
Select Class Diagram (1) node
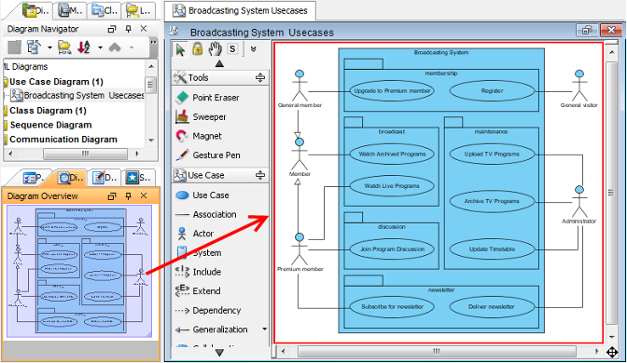pyautogui.click(x=48, y=110)
